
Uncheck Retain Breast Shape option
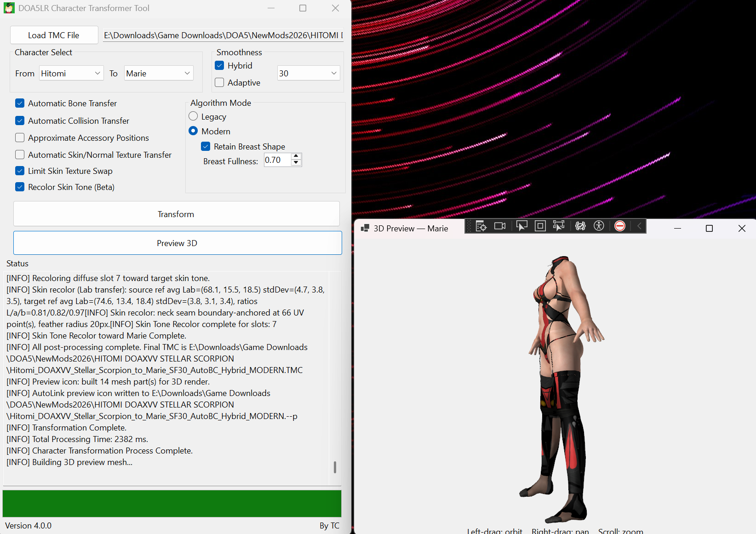pos(206,146)
